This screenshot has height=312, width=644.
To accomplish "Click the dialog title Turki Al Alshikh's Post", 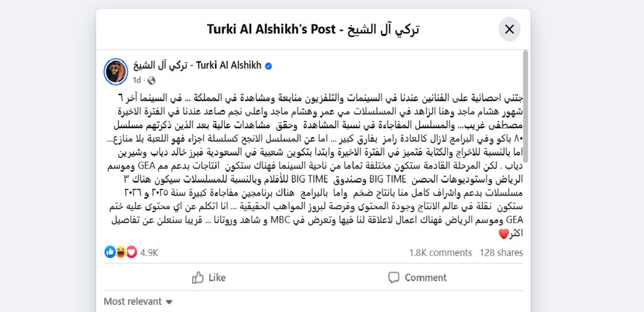I will (x=313, y=29).
